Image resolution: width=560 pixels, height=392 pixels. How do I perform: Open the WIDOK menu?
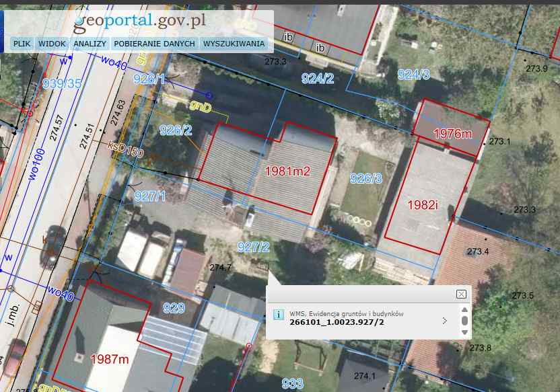point(52,44)
